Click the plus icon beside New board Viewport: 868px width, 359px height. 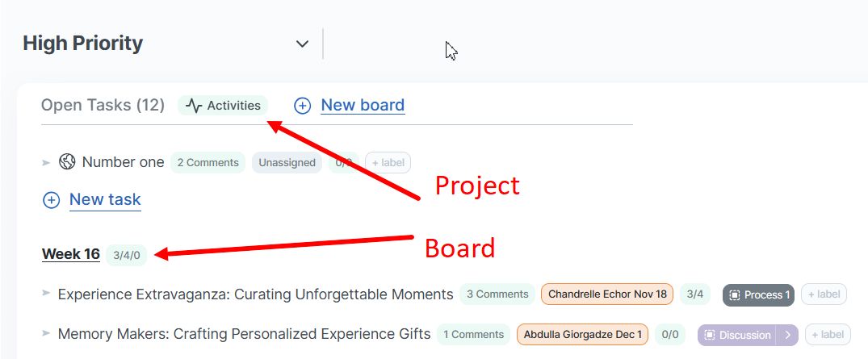[x=302, y=106]
